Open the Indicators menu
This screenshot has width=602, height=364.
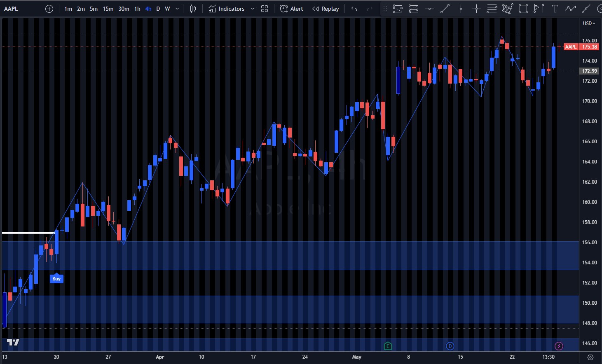pyautogui.click(x=227, y=9)
